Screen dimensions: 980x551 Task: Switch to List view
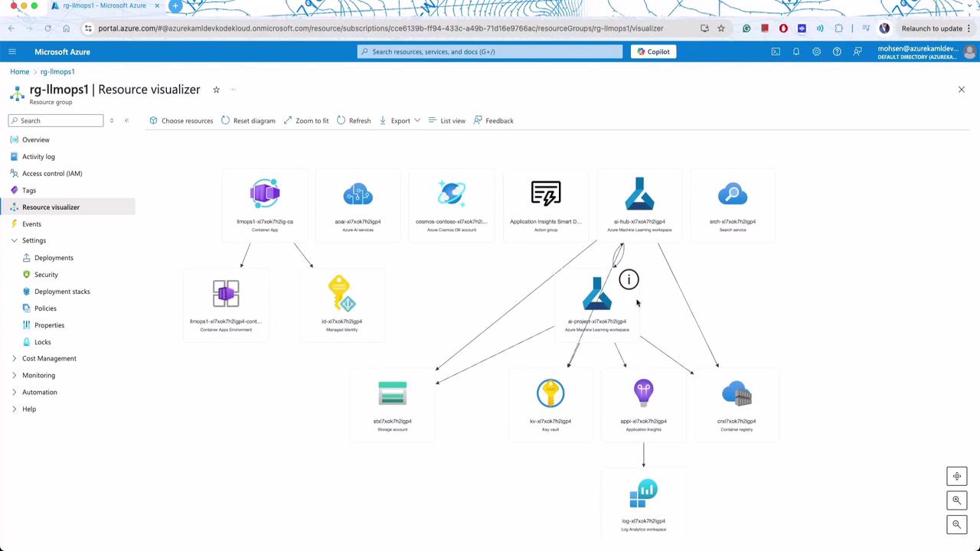pyautogui.click(x=447, y=121)
